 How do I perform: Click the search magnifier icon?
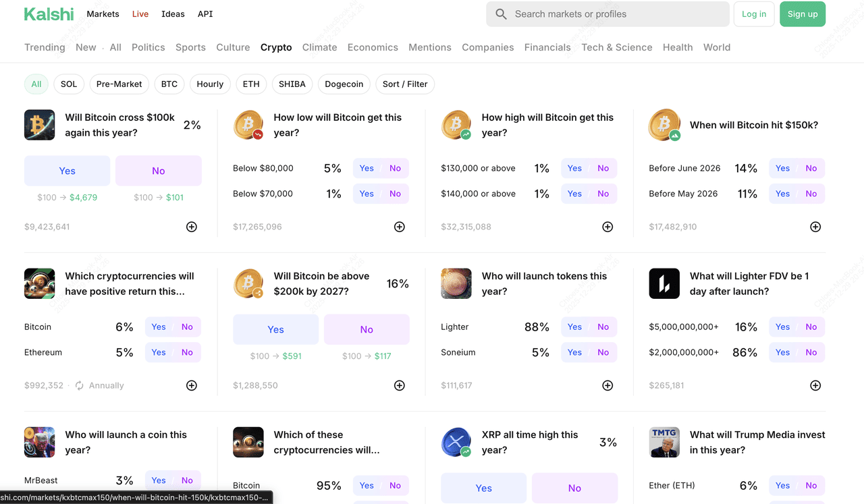(x=501, y=14)
